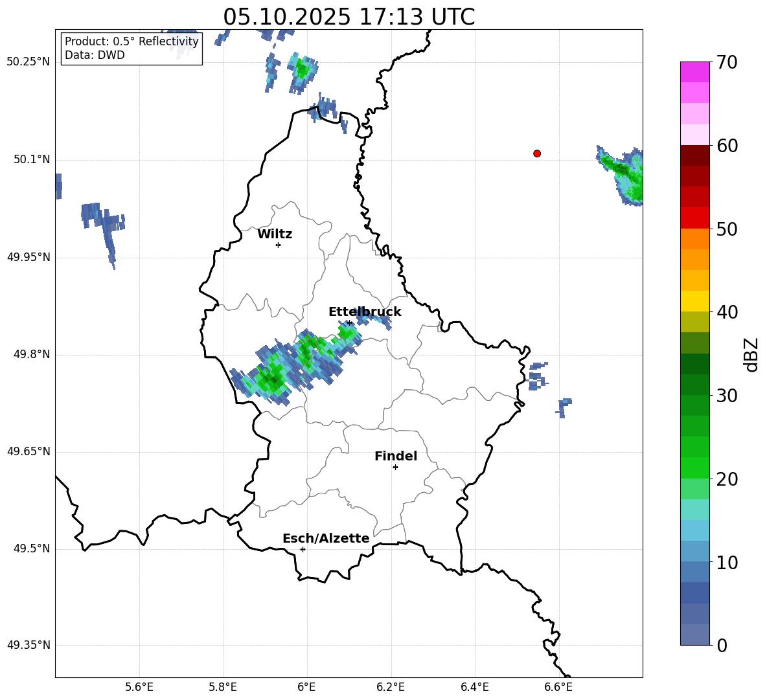Click the dBZ colorbar label
Image resolution: width=767 pixels, height=700 pixels.
point(751,354)
